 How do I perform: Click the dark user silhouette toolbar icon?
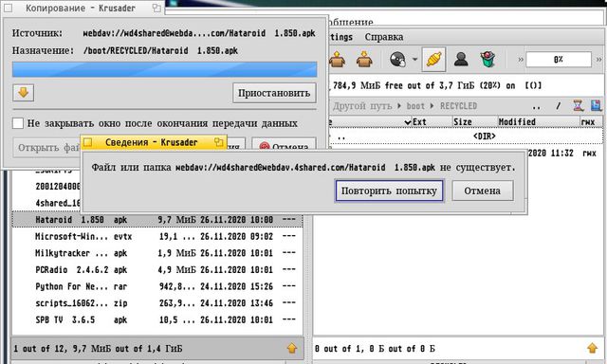coord(461,59)
